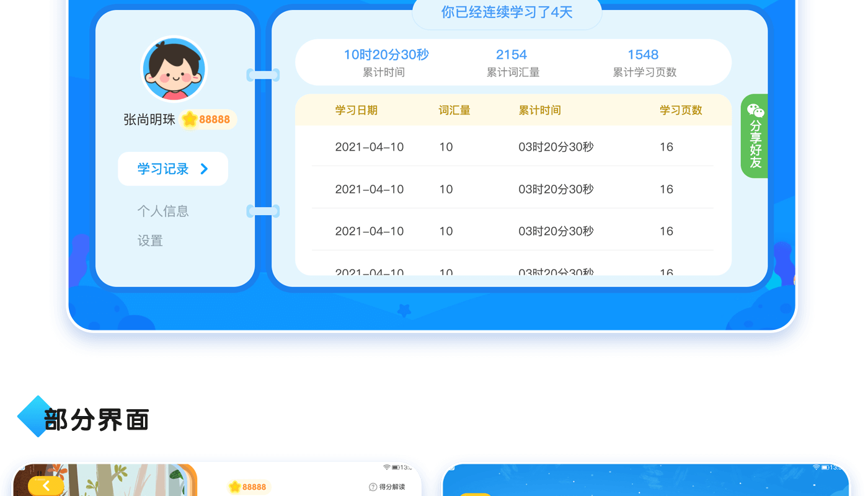Viewport: 868px width, 496px height.
Task: Open the 个人信息 menu item
Action: pyautogui.click(x=162, y=211)
